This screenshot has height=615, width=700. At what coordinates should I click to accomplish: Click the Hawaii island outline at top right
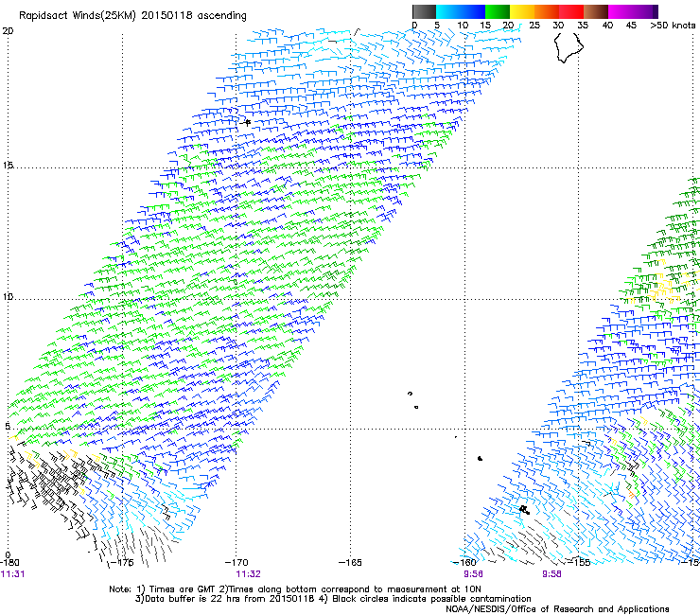click(x=569, y=47)
